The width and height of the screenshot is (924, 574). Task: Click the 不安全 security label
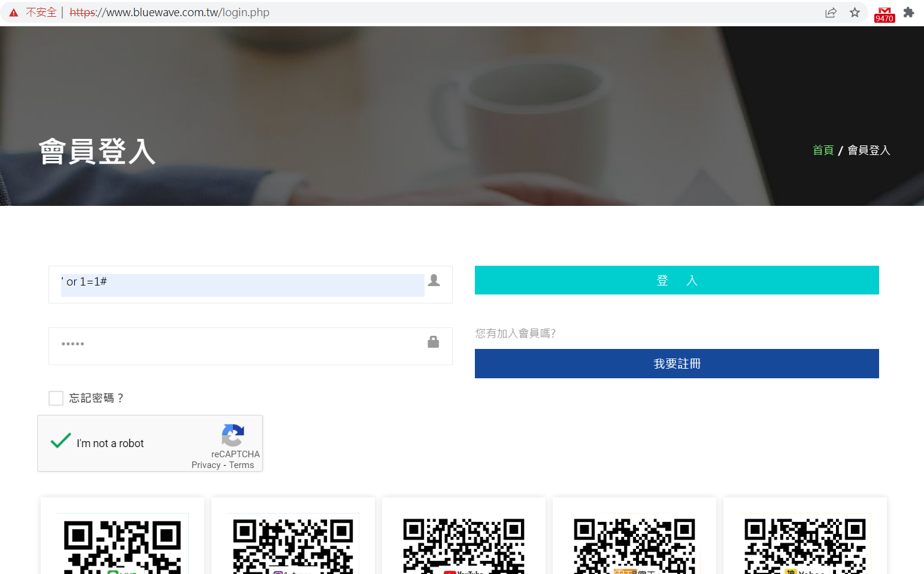pyautogui.click(x=41, y=13)
